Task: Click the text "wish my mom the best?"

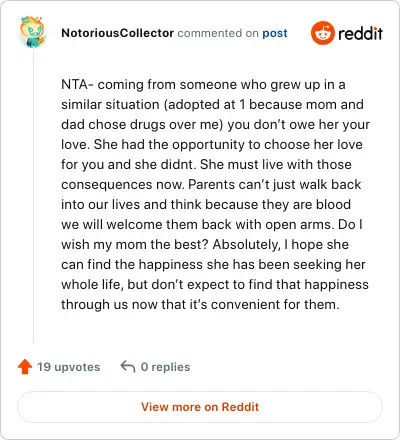Action: (x=135, y=244)
